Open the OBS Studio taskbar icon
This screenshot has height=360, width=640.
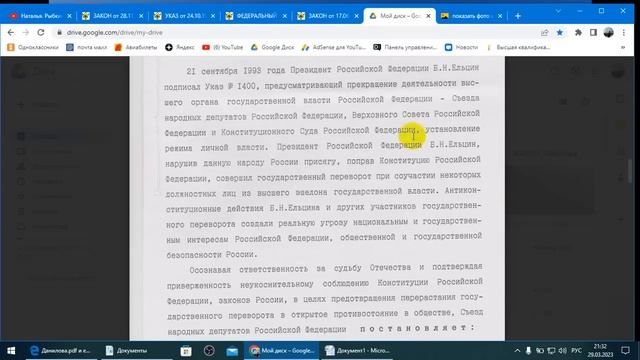(209, 351)
